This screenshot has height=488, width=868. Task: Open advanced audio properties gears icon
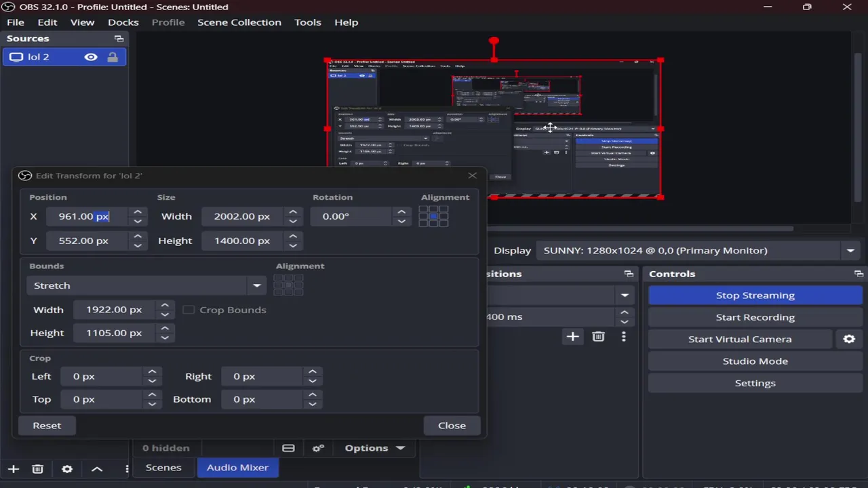point(317,448)
